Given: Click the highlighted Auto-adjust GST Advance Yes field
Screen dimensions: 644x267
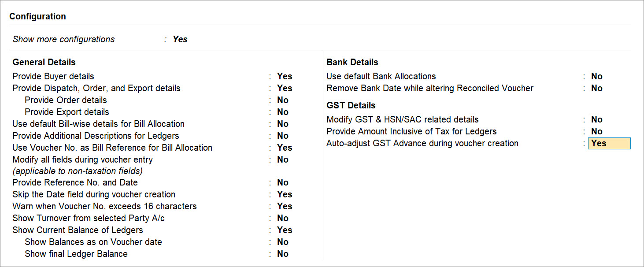Looking at the screenshot, I should click(609, 143).
